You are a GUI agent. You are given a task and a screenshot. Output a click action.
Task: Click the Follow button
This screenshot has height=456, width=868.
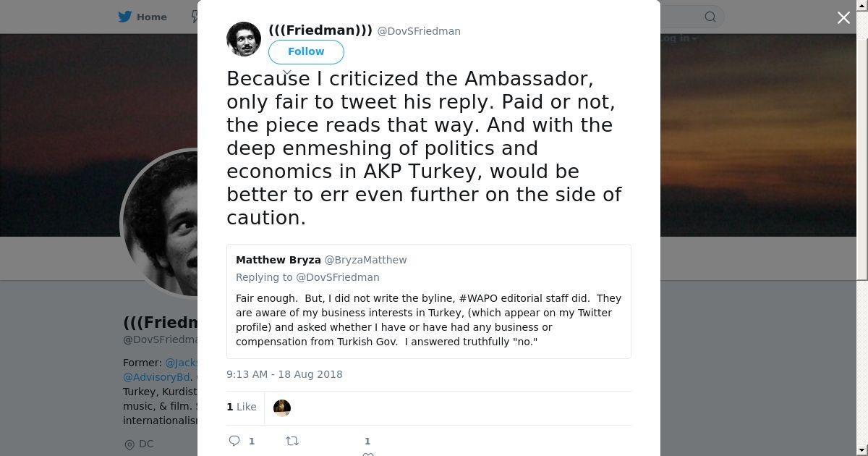click(x=306, y=52)
